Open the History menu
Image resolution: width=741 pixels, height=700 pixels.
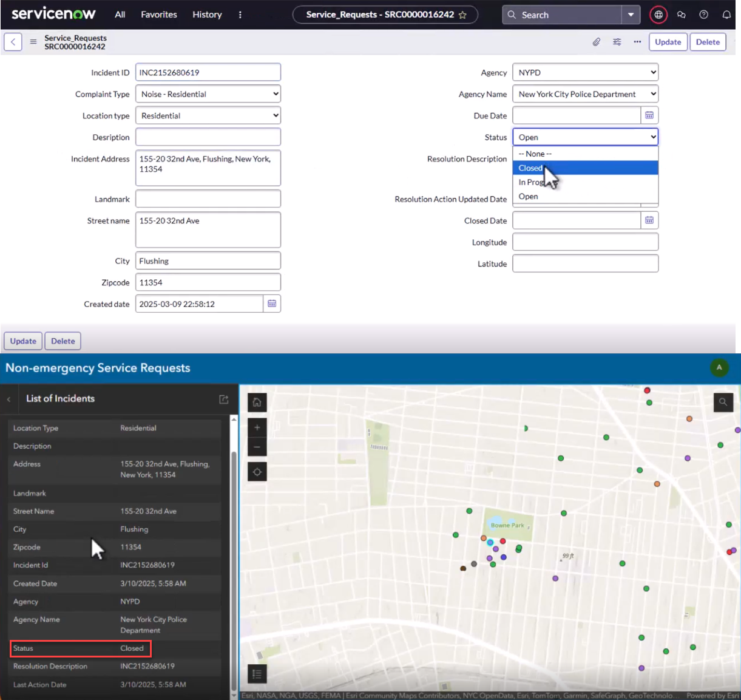coord(207,15)
